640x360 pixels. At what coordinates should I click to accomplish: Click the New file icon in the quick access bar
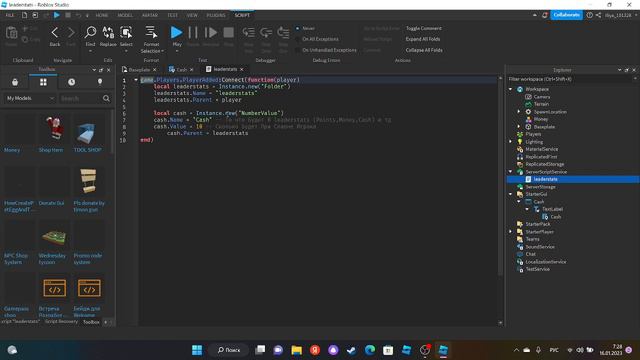24,15
